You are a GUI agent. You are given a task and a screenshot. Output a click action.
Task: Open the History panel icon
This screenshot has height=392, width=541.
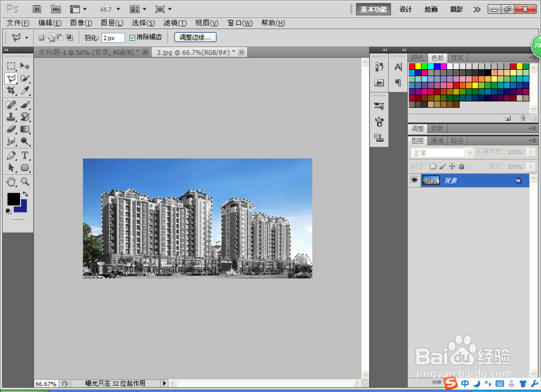[x=379, y=67]
